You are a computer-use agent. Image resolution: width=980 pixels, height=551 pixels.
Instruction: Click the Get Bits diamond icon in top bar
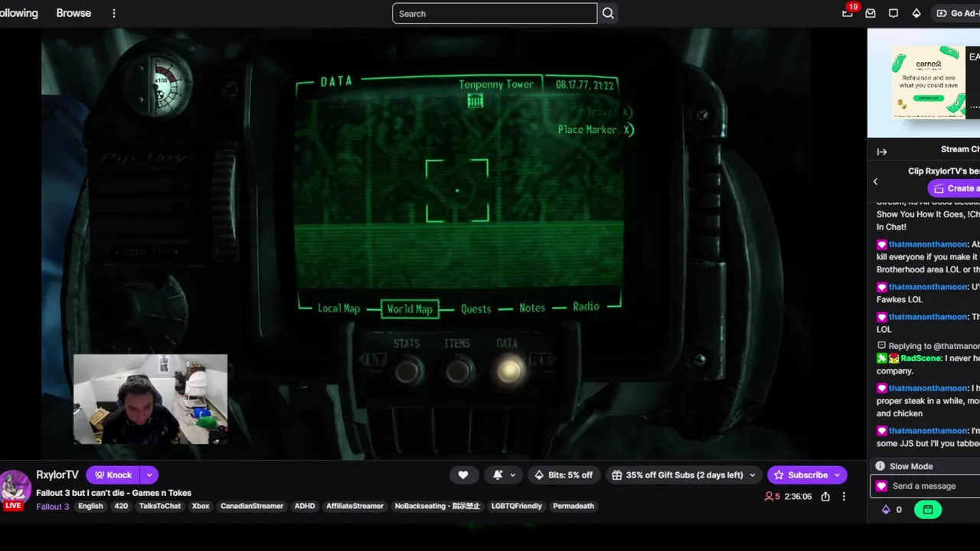916,13
